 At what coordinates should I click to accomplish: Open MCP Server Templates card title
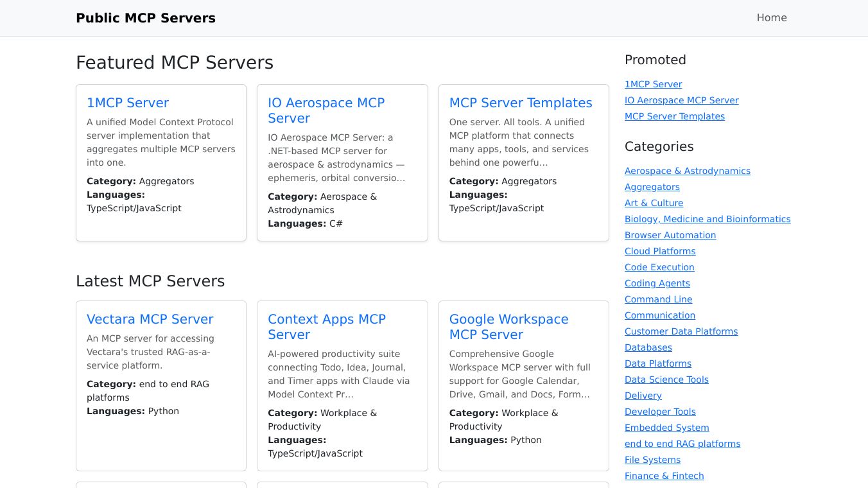(520, 103)
